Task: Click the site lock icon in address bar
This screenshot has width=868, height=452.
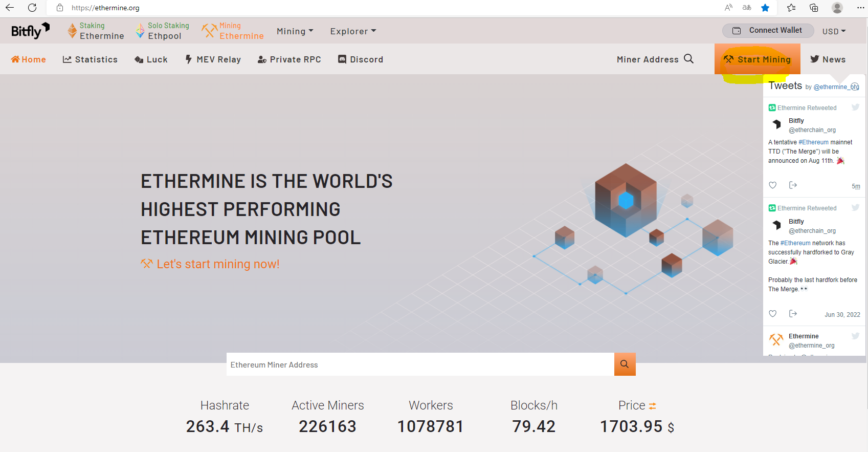Action: [60, 8]
